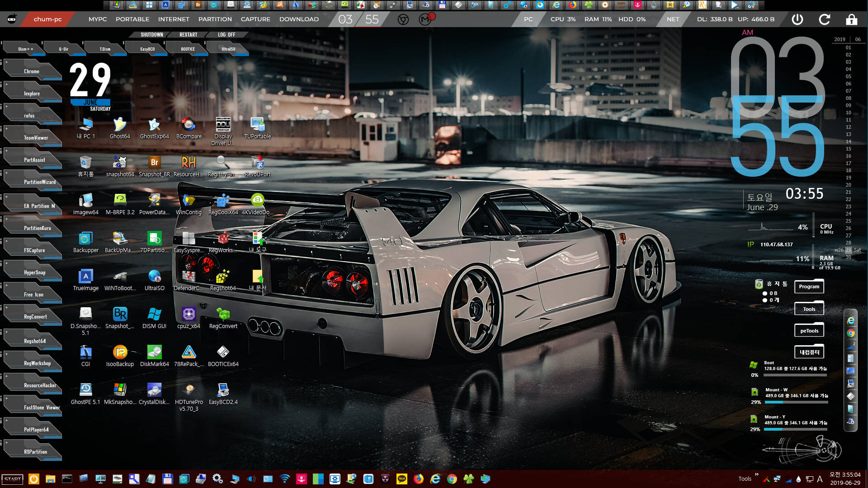
Task: Launch cpuz_x64 desktop icon
Action: (189, 318)
